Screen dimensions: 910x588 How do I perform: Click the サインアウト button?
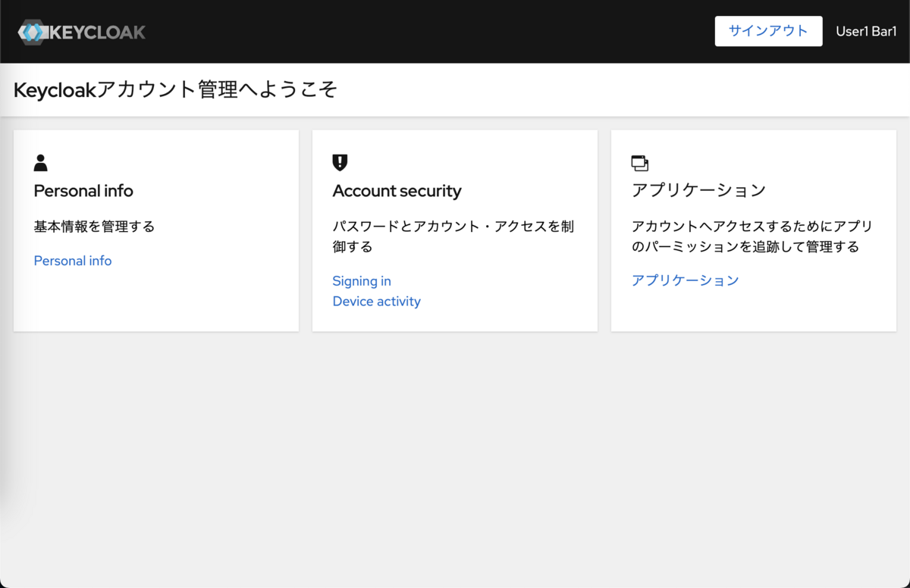pos(768,31)
